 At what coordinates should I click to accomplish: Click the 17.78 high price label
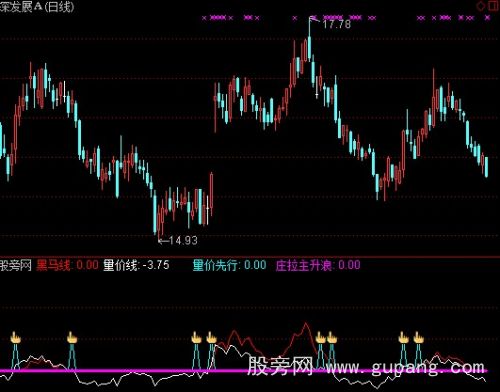tap(337, 24)
